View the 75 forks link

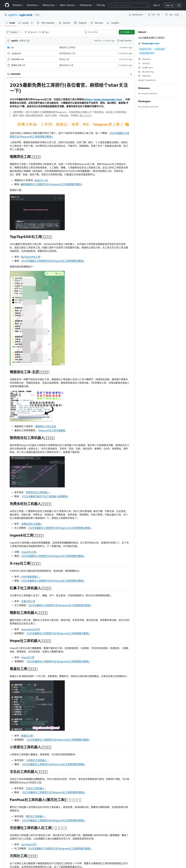(144, 76)
